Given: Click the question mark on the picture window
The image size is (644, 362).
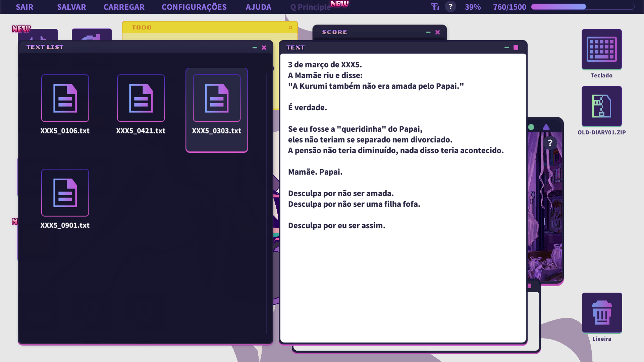Looking at the screenshot, I should point(550,143).
